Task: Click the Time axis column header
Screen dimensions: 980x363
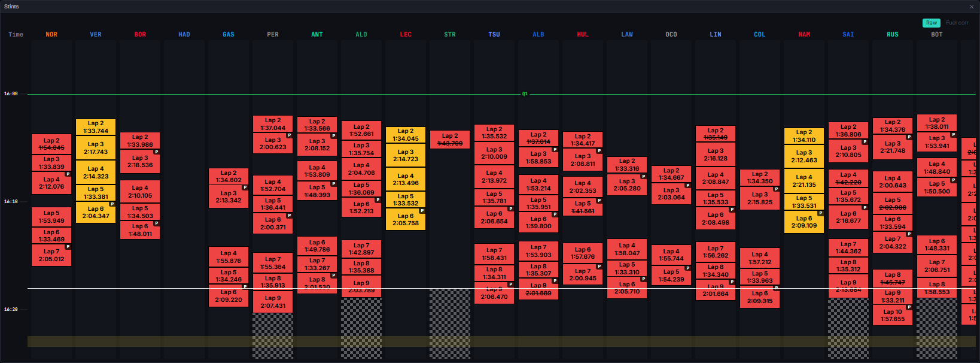Action: pos(16,35)
